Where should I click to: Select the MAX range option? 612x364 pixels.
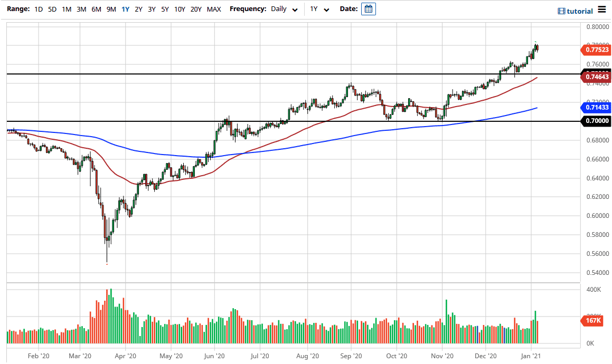pyautogui.click(x=214, y=9)
